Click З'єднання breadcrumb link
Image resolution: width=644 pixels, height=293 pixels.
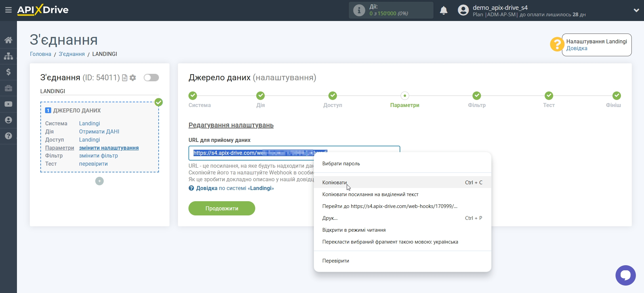tap(72, 54)
